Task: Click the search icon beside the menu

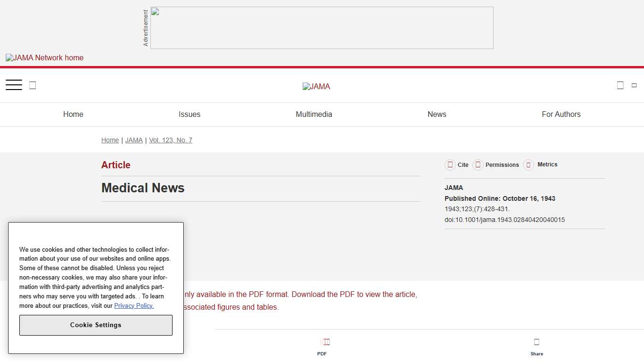Action: [32, 85]
